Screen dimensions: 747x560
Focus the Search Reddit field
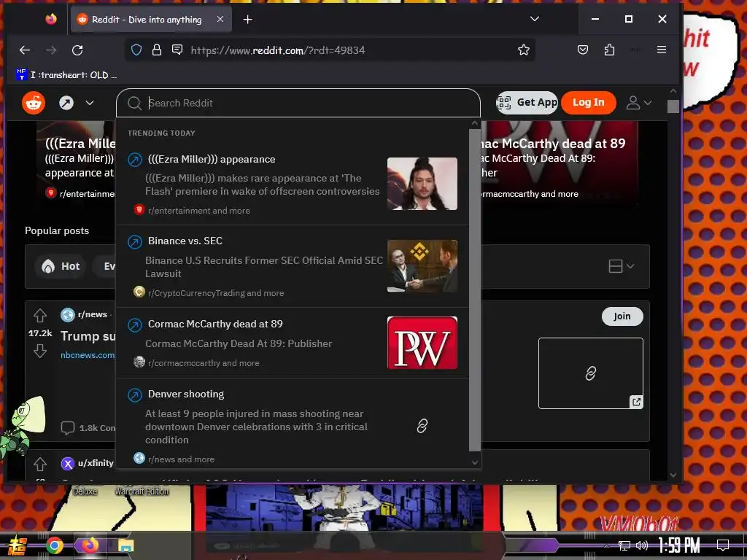298,103
